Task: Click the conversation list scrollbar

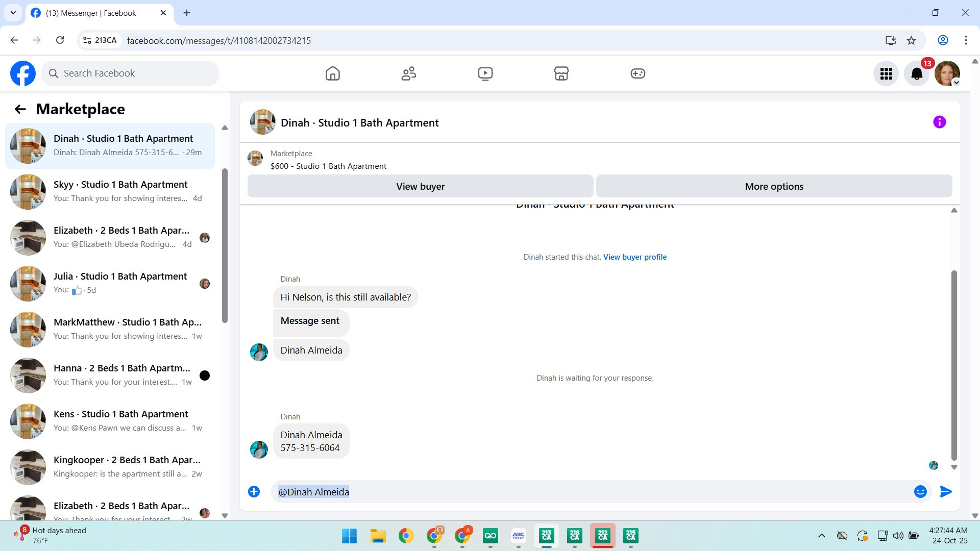Action: pyautogui.click(x=225, y=245)
